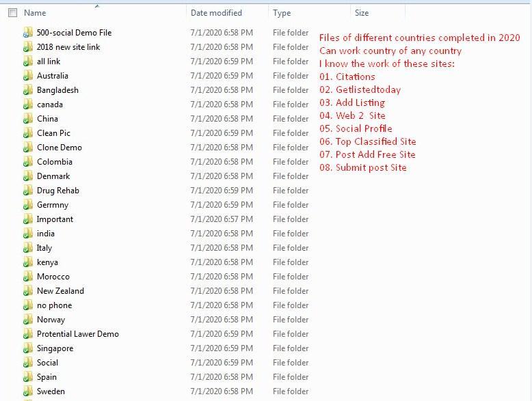Select the Important folder icon

point(28,219)
